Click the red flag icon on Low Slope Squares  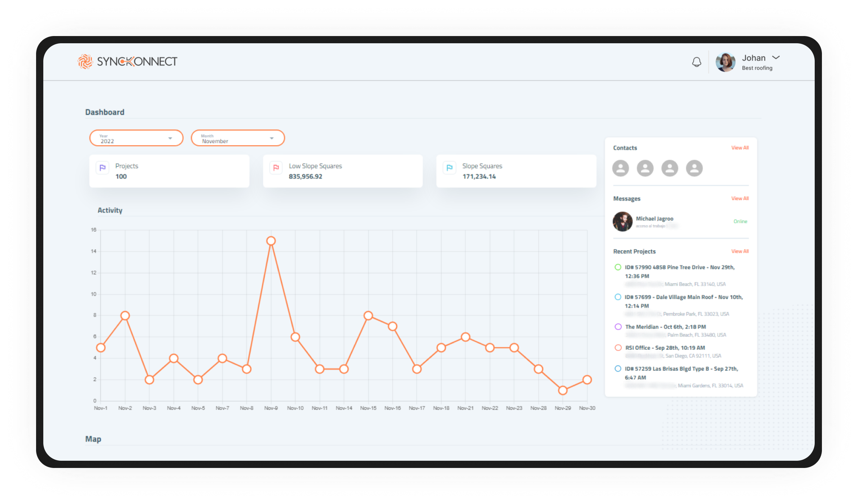coord(276,168)
